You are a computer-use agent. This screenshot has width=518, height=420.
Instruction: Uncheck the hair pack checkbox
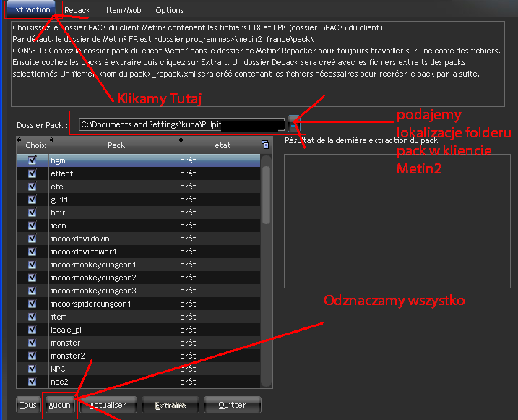tap(32, 212)
